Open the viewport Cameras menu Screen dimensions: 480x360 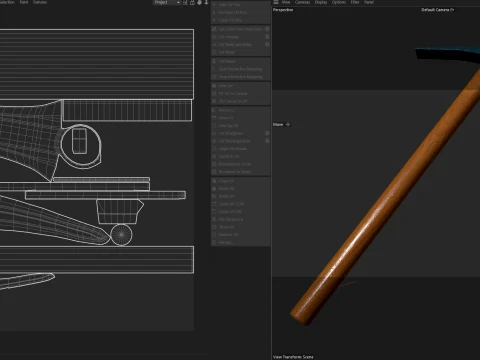point(302,2)
